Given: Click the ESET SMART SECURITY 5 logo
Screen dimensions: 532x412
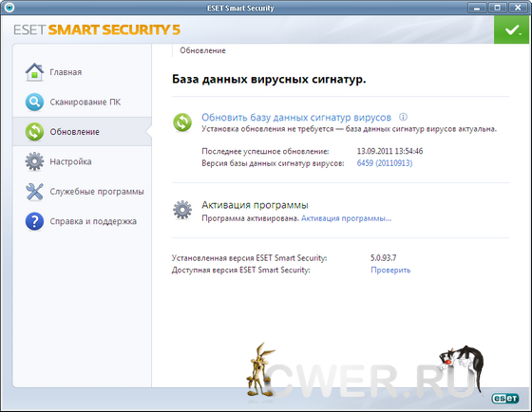Looking at the screenshot, I should (97, 29).
